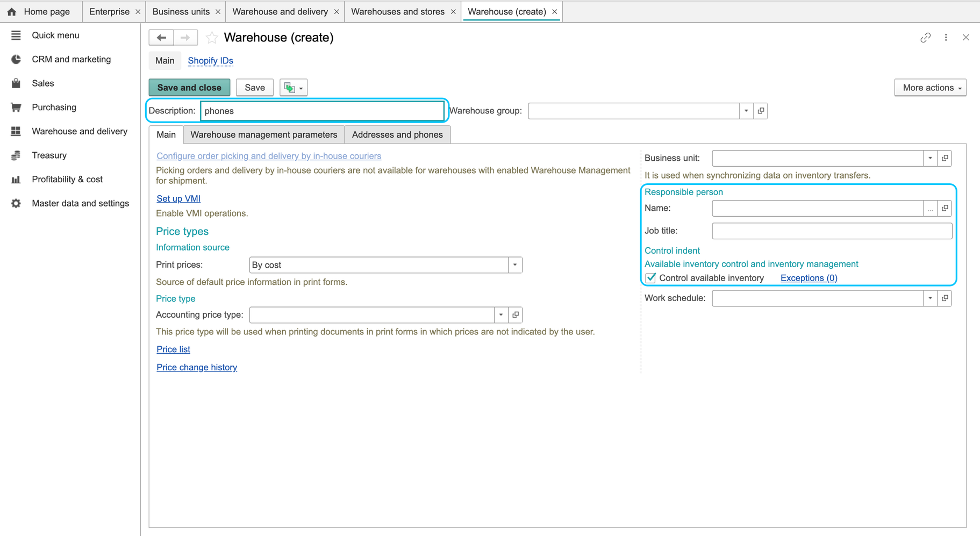
Task: Open the Responsible person Name record icon
Action: tap(945, 208)
